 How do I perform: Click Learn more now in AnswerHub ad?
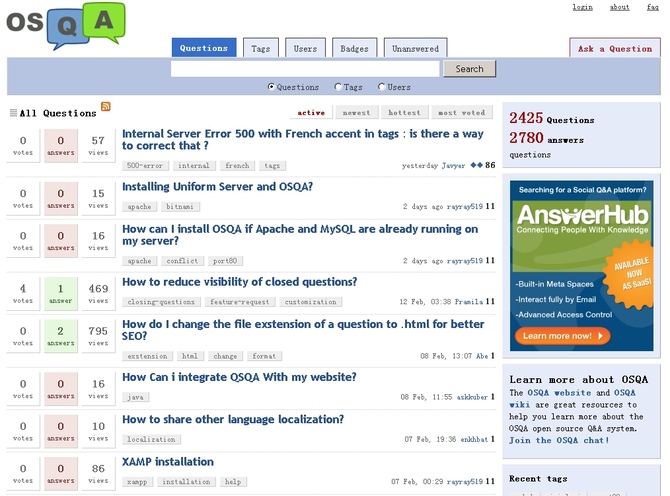[562, 336]
